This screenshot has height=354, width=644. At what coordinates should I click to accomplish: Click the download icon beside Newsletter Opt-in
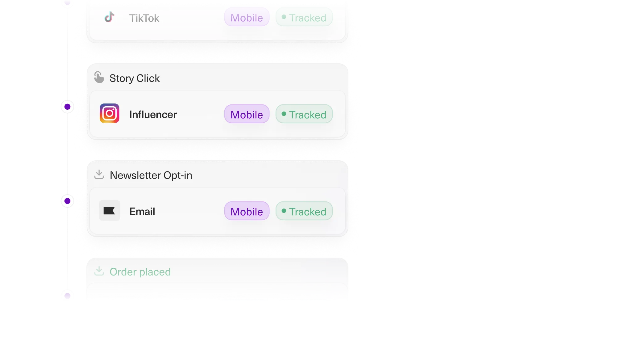99,175
